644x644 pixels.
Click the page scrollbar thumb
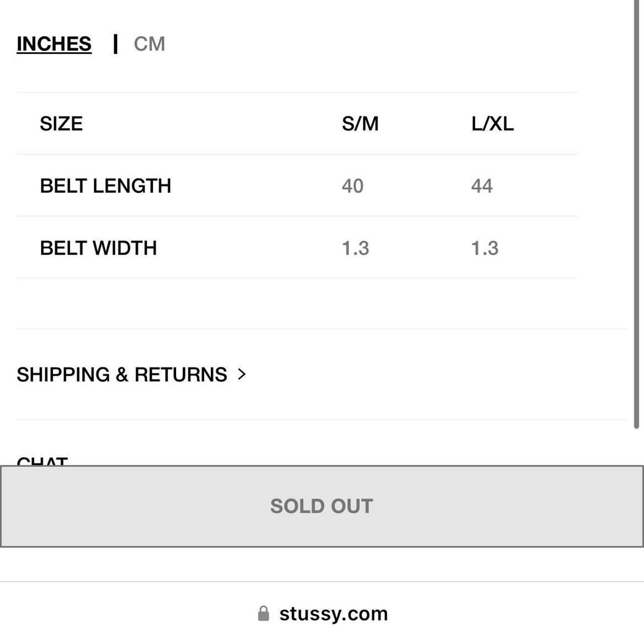636,214
